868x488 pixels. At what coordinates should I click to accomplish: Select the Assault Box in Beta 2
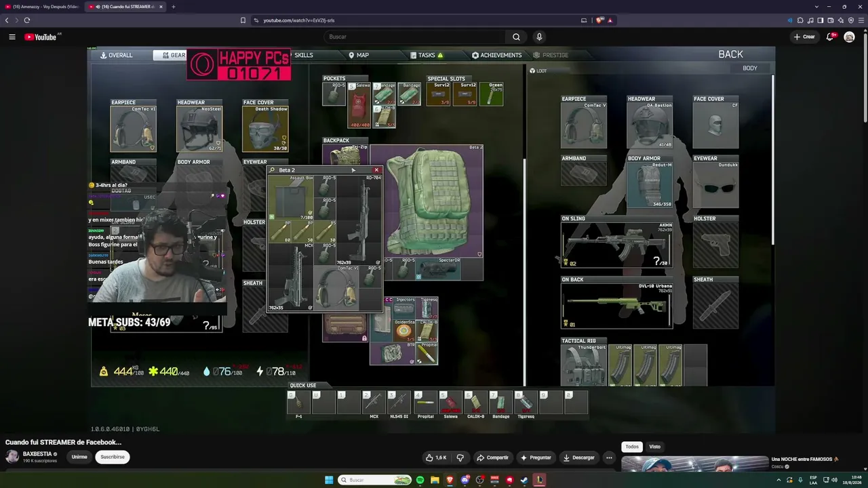292,198
